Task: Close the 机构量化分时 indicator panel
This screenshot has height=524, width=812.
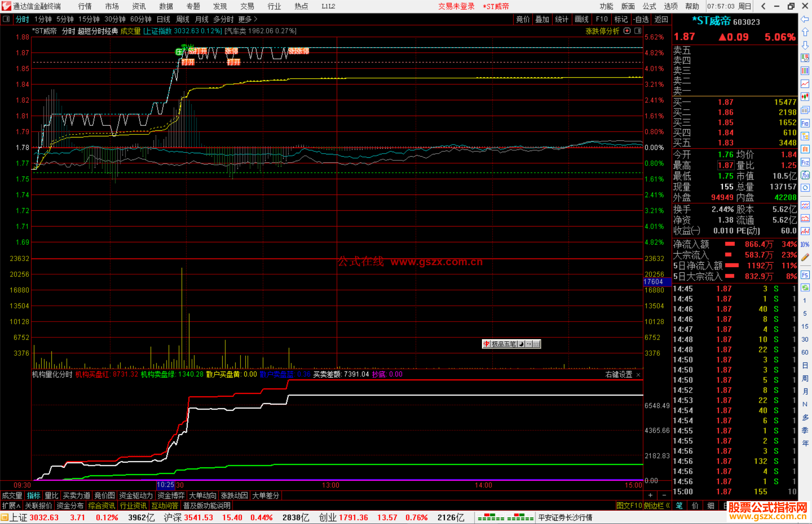Action: pos(638,375)
